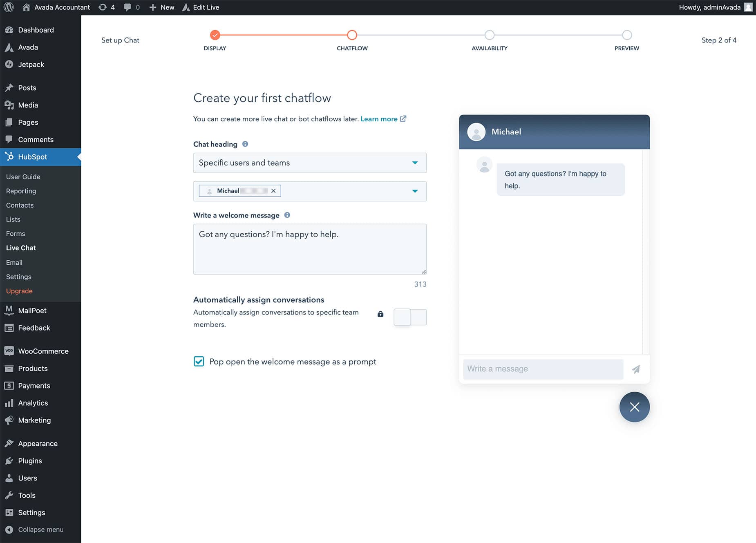756x543 pixels.
Task: Jump to the PREVIEW step
Action: click(627, 35)
